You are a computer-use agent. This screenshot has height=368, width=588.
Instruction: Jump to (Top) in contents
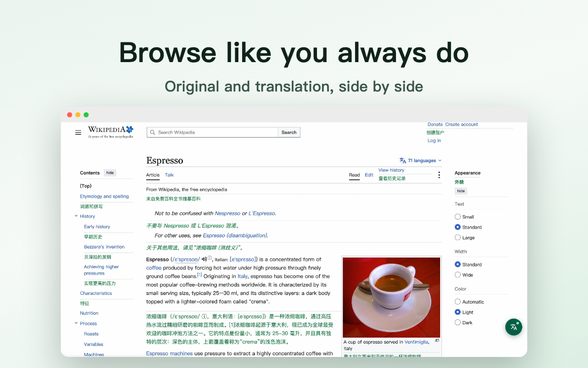point(85,186)
